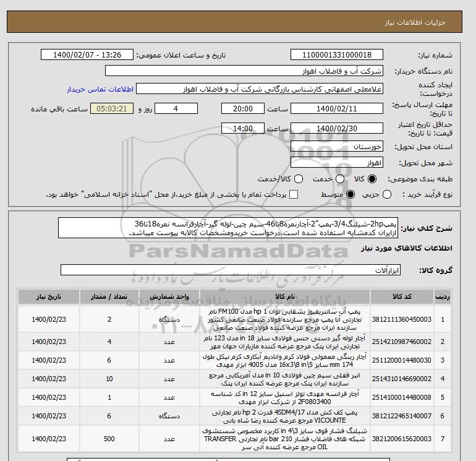Click unit دستگاه in row 6
This screenshot has width=476, height=461.
coord(169,416)
